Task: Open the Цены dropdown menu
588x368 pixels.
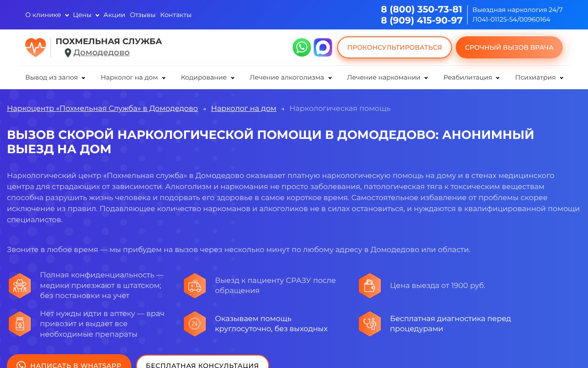Action: 83,15
